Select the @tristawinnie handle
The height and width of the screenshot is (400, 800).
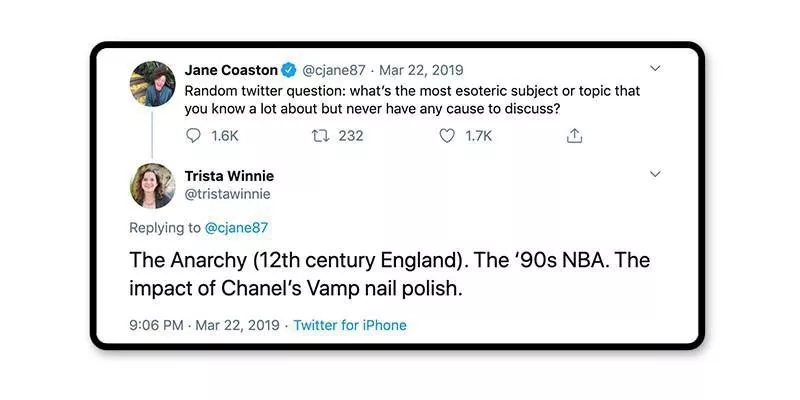[227, 194]
